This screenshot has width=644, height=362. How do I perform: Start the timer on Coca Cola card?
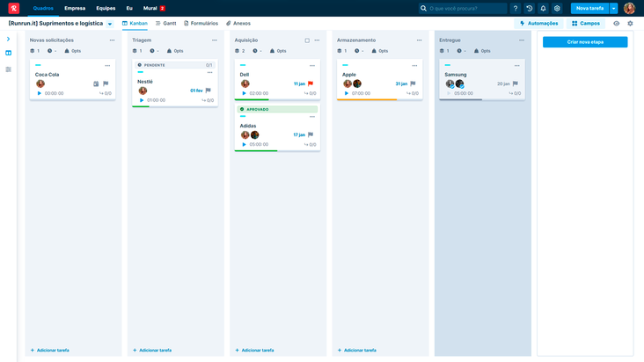pos(40,93)
